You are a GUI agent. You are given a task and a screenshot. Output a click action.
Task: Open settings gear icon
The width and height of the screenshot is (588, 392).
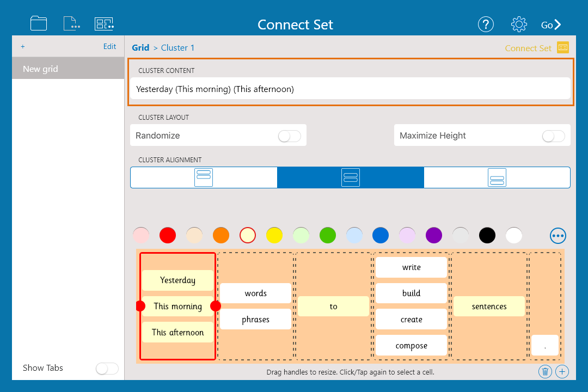(519, 24)
